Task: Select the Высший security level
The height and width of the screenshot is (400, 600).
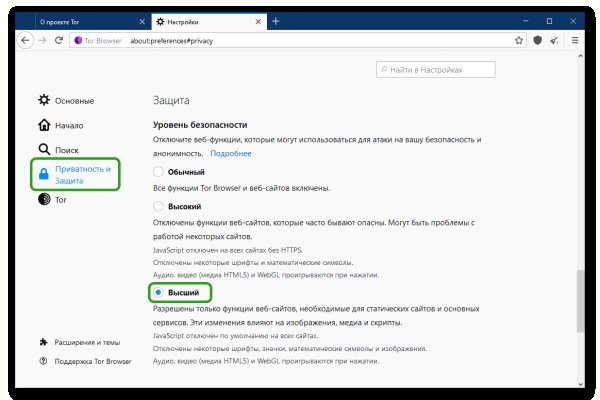Action: click(x=158, y=292)
